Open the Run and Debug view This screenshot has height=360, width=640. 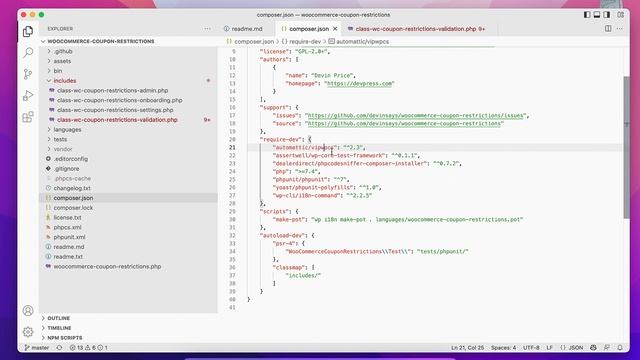pos(28,96)
